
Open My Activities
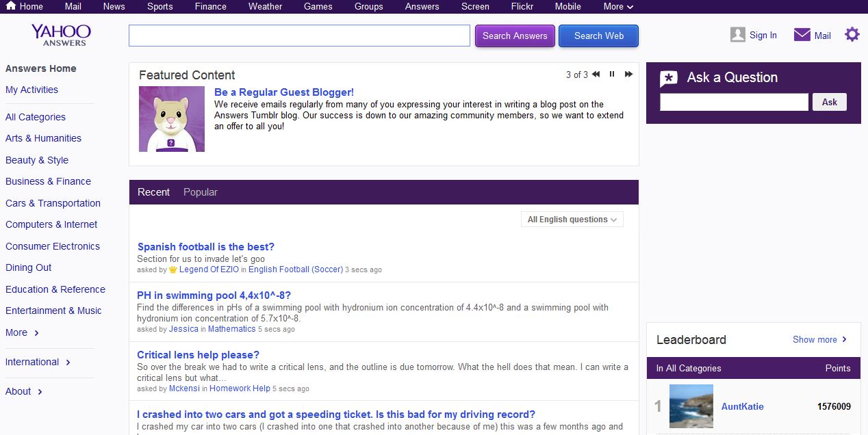click(31, 90)
